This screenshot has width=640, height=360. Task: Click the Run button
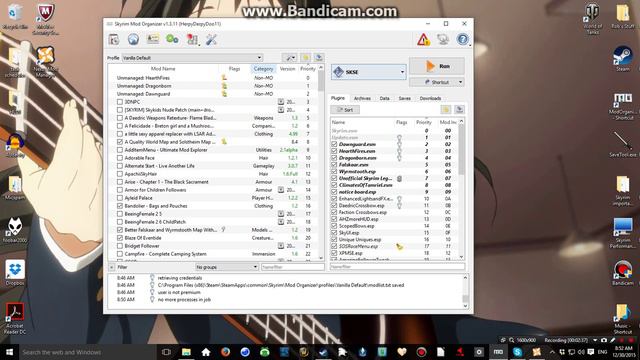tap(437, 66)
